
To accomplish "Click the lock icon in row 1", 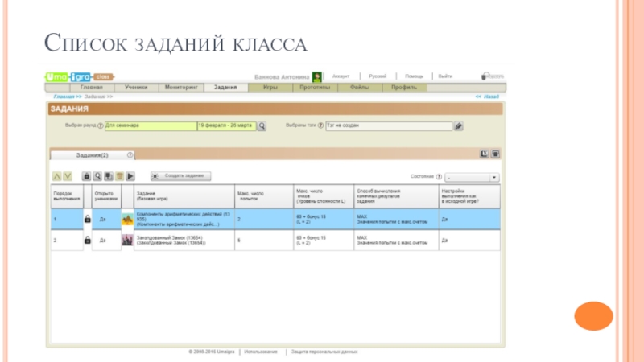I will [x=88, y=219].
